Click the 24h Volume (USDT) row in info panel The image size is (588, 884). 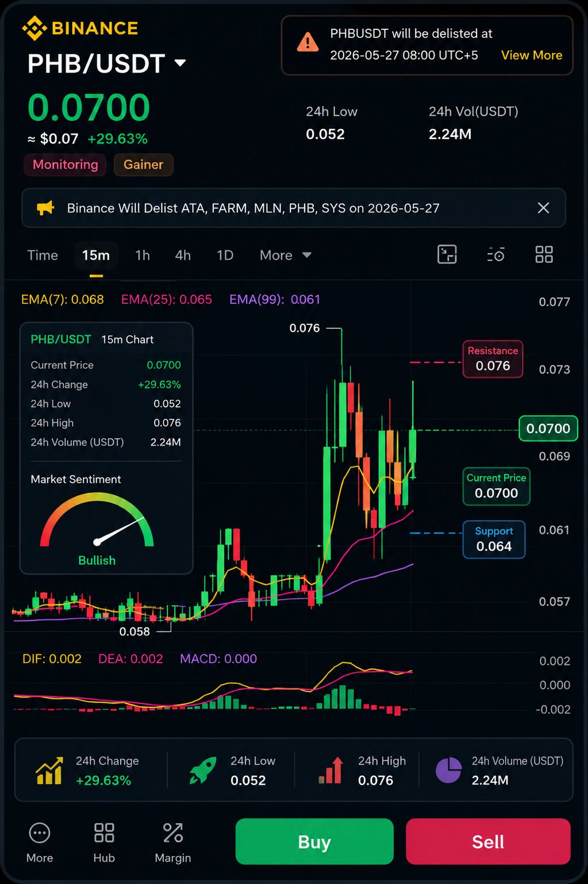click(106, 442)
